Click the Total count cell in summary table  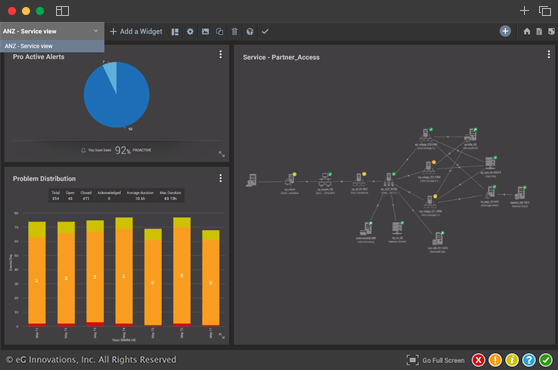click(x=56, y=195)
